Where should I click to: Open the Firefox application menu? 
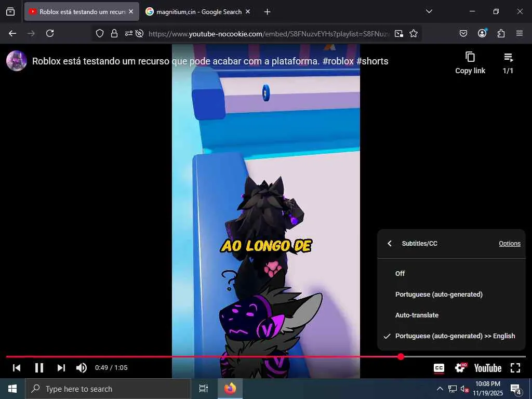(x=520, y=33)
